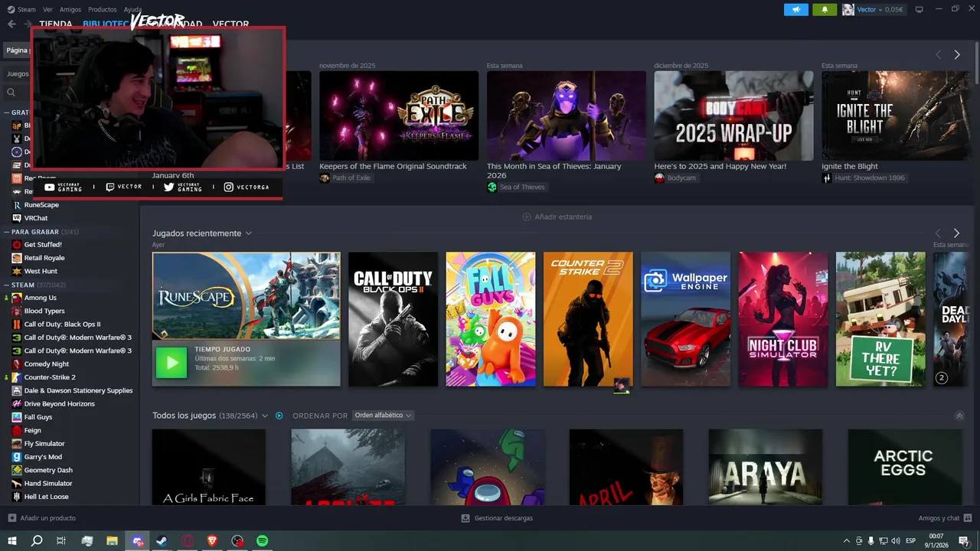980x551 pixels.
Task: Show previous news items arrow
Action: pos(939,55)
